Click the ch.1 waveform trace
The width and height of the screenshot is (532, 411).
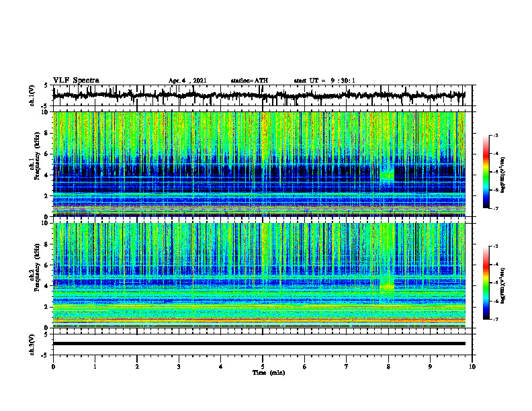click(259, 95)
